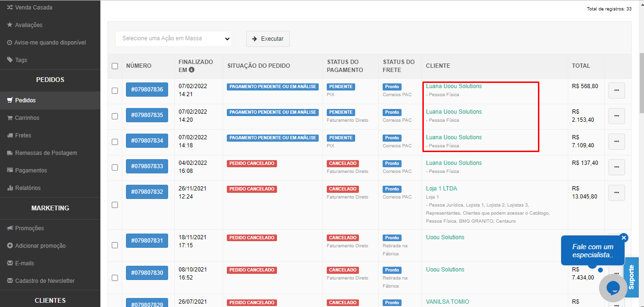Open options menu for order #079807832
This screenshot has height=307, width=644.
617,193
